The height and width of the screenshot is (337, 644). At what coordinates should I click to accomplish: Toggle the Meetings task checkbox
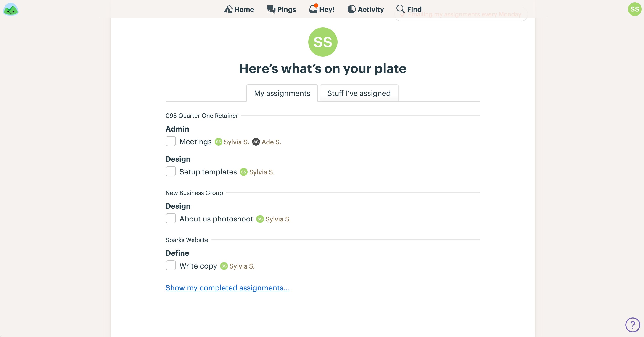click(170, 141)
